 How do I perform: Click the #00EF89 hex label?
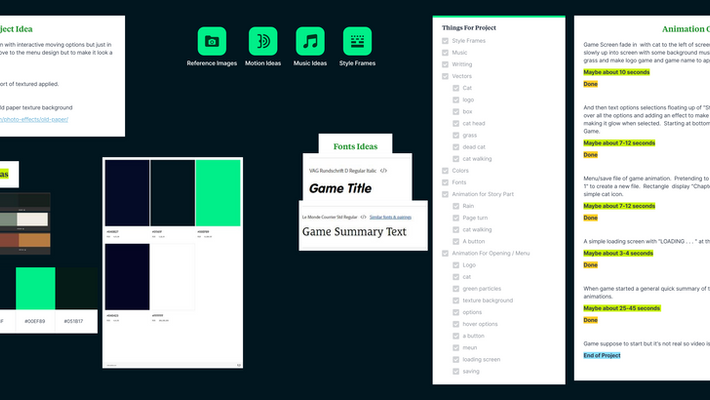pos(35,321)
